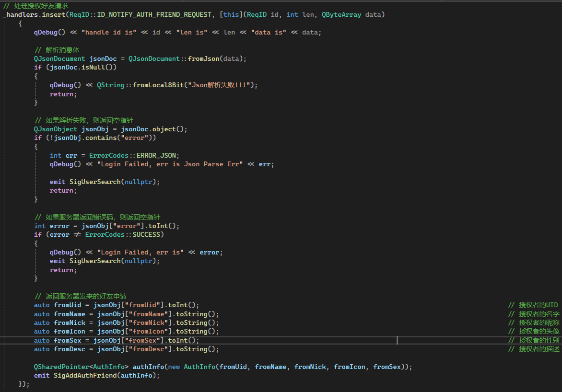Click the comment "// 如果解析失败，则返回空指针"

click(x=84, y=120)
